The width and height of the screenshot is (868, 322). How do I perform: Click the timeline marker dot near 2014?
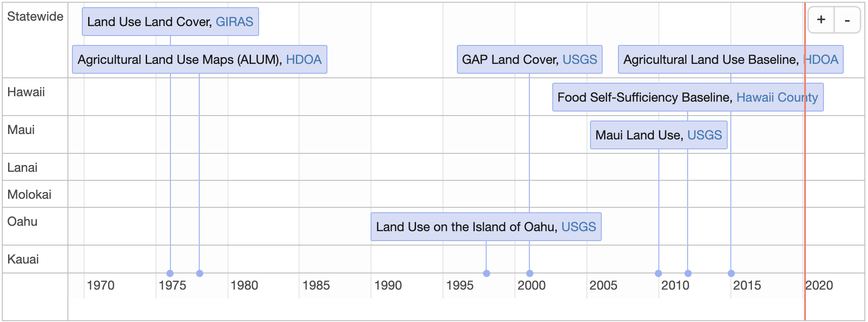(x=731, y=273)
